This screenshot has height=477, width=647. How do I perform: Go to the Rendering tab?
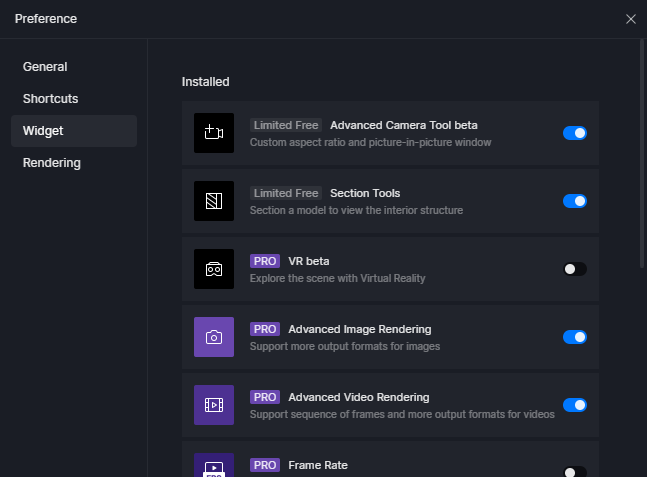[74, 163]
